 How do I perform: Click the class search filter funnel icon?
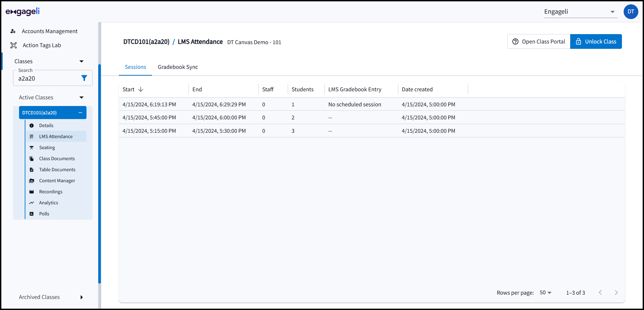click(x=84, y=78)
